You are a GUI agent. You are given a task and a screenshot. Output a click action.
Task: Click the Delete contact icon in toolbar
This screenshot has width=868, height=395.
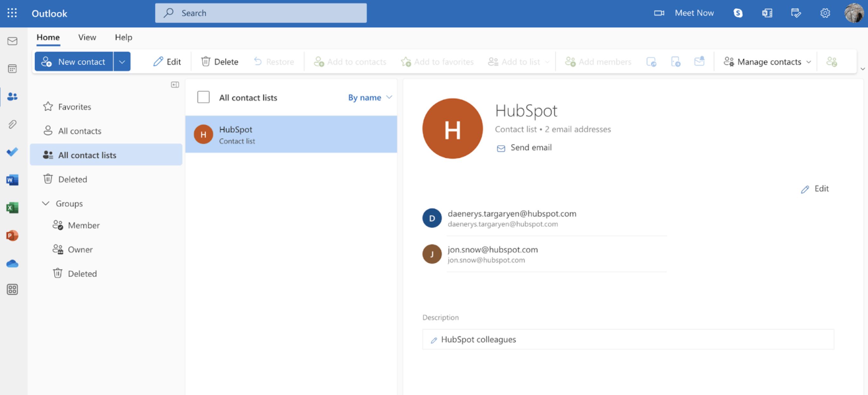(x=219, y=62)
